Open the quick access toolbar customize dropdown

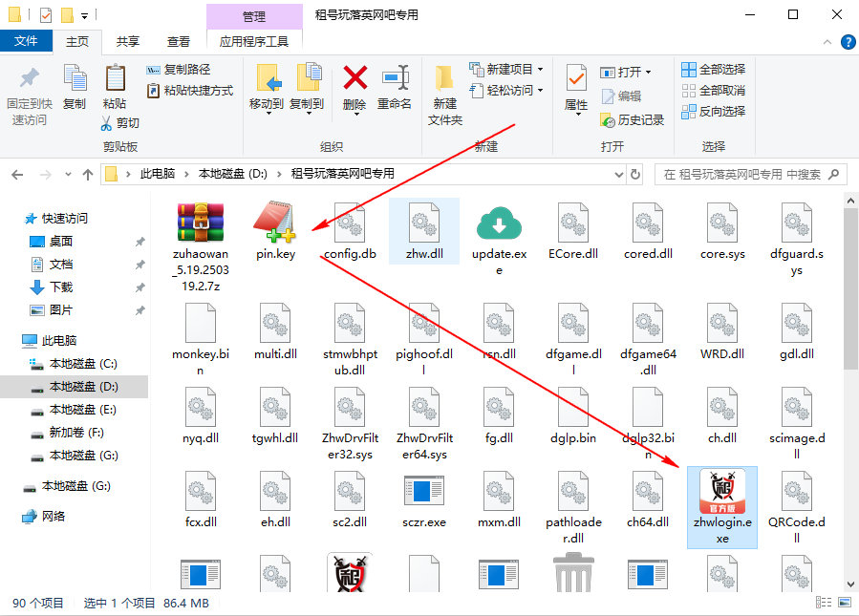click(84, 15)
